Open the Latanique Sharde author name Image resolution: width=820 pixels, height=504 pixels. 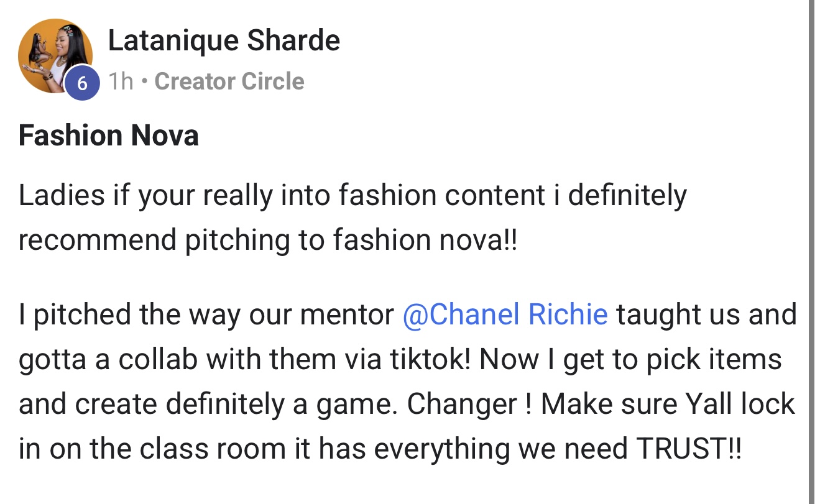[224, 41]
